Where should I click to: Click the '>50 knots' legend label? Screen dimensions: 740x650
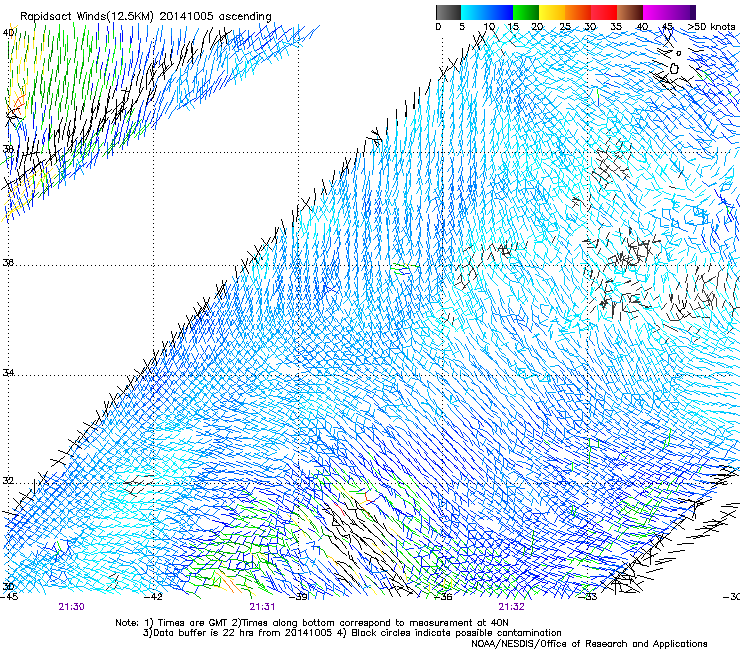click(711, 27)
